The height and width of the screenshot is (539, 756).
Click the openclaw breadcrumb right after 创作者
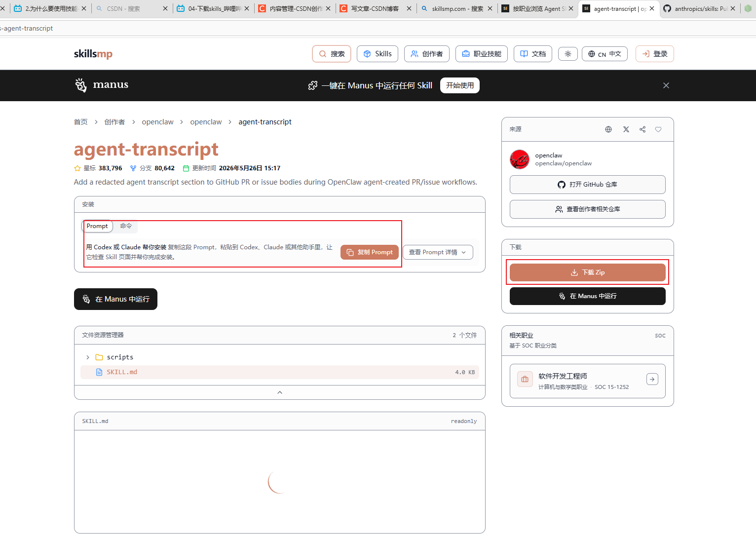157,122
